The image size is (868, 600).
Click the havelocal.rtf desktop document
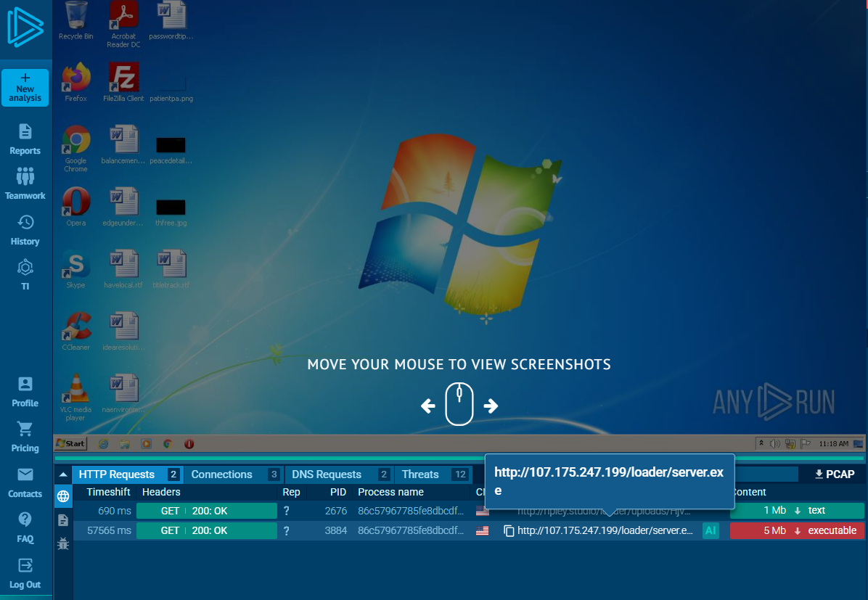click(x=123, y=269)
